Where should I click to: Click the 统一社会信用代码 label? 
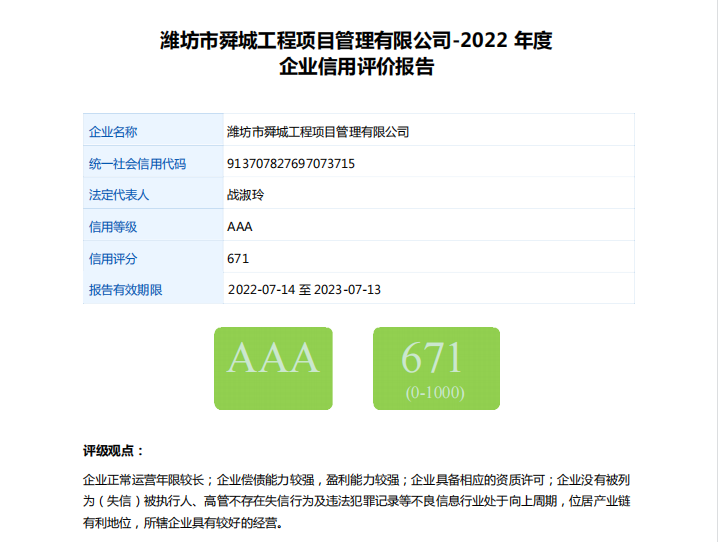point(137,164)
